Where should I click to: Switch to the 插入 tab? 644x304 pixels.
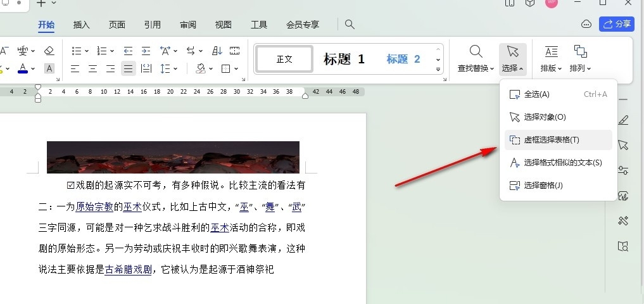point(81,25)
